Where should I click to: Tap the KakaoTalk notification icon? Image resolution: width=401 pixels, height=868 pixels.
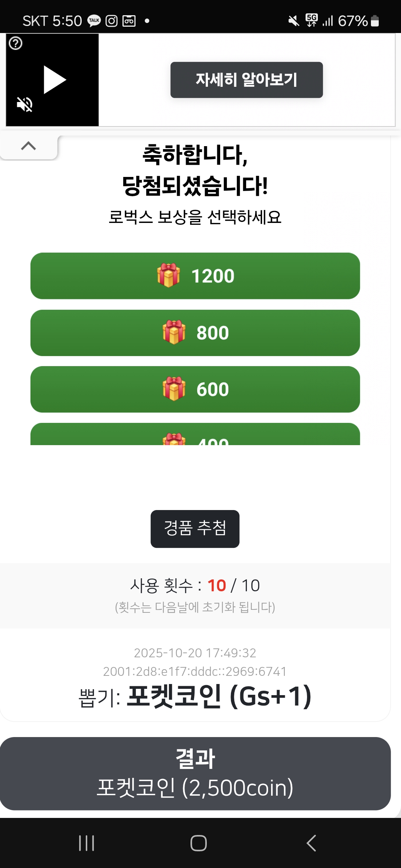pos(94,21)
